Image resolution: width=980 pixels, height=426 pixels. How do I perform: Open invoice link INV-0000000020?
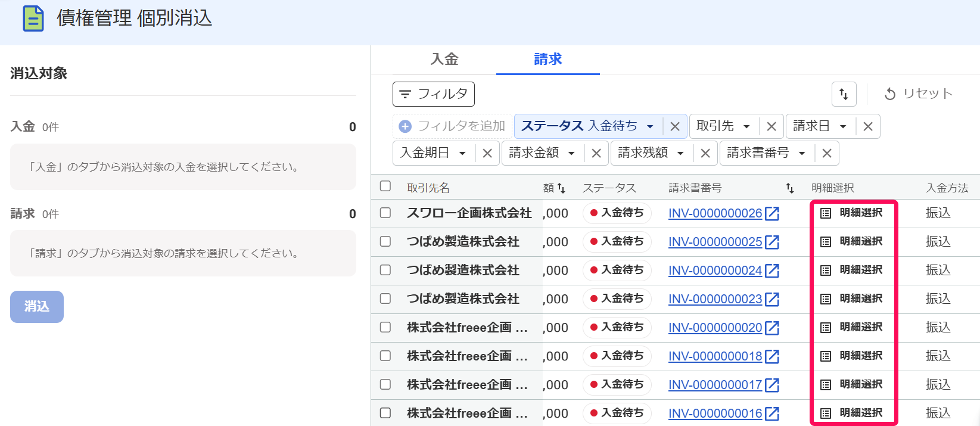[x=715, y=328]
